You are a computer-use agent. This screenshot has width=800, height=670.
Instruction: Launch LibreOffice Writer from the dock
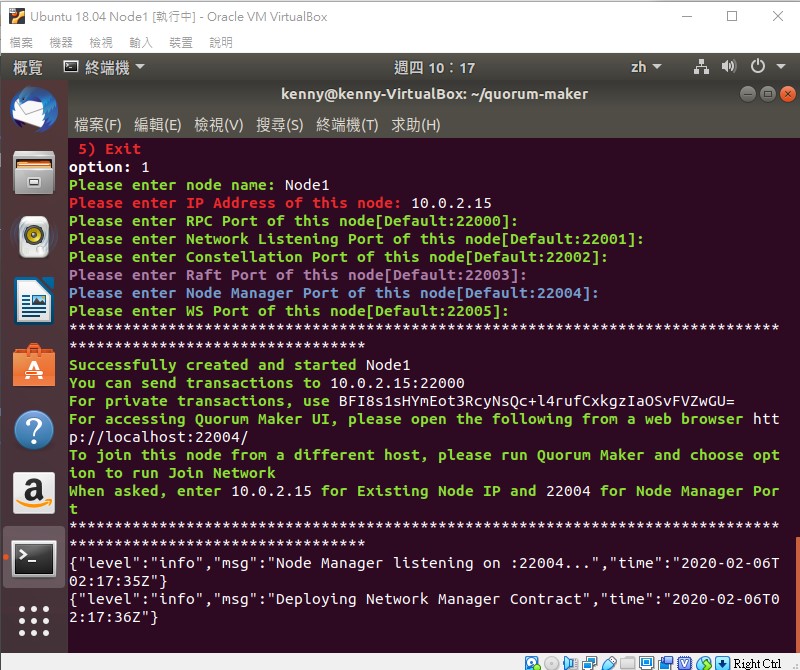click(34, 301)
